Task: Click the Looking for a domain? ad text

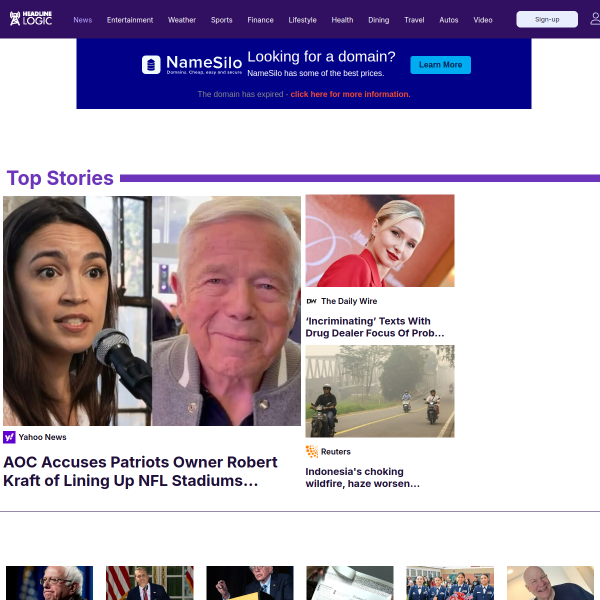Action: [x=321, y=57]
